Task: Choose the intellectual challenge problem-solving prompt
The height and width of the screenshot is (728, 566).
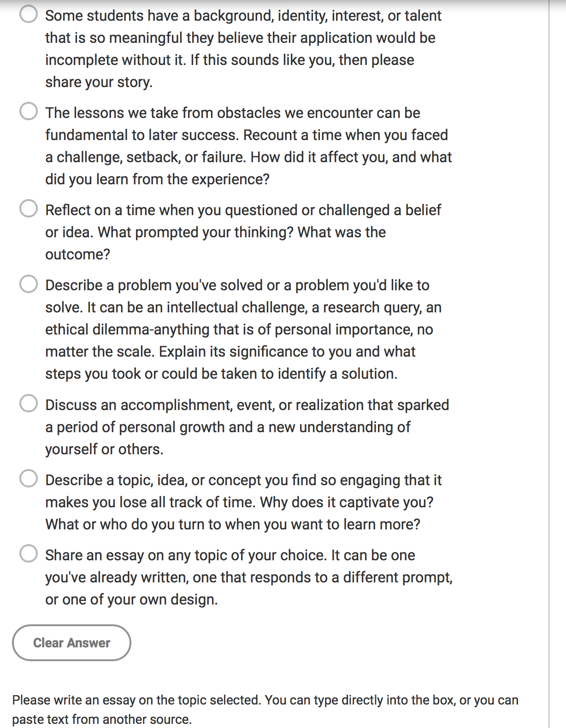Action: (29, 284)
